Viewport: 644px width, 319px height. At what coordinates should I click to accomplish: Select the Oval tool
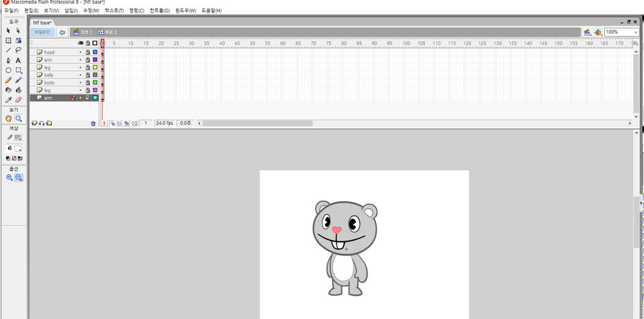(8, 70)
